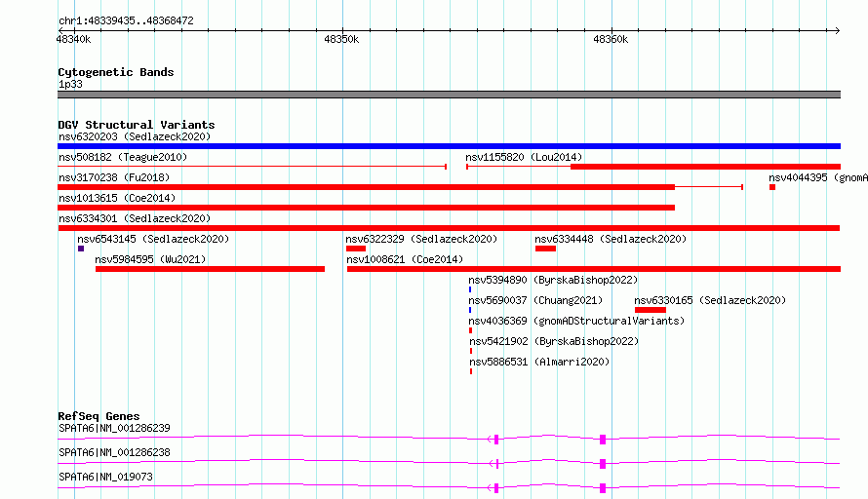868x499 pixels.
Task: Open nsv5421902 (ByrskaBishop2022) label
Action: [x=554, y=341]
